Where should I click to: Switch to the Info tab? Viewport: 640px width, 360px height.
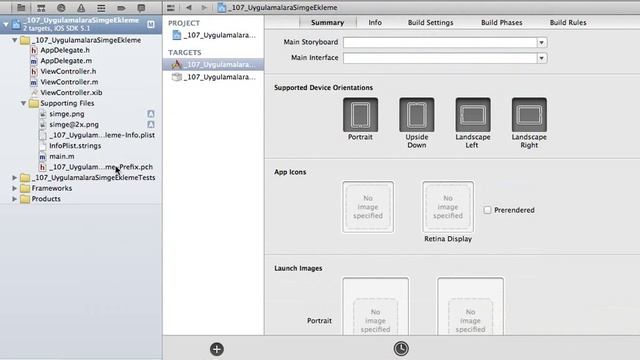375,22
